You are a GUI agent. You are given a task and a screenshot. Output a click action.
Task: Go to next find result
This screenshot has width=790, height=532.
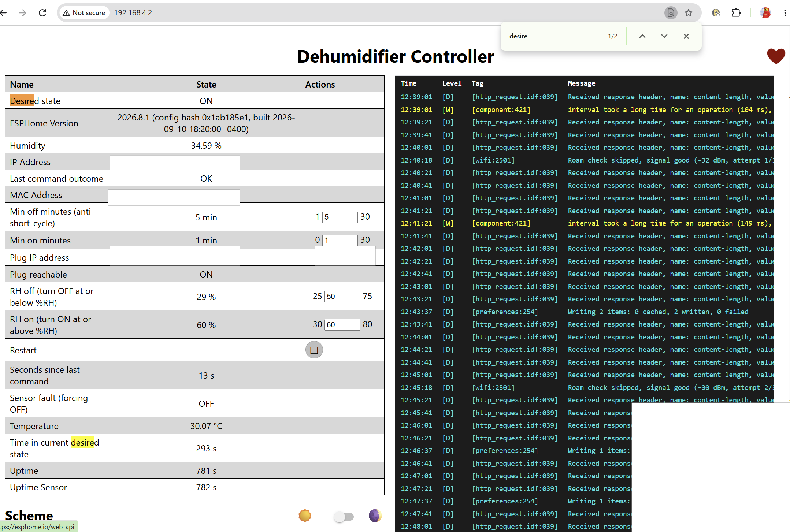pos(664,36)
